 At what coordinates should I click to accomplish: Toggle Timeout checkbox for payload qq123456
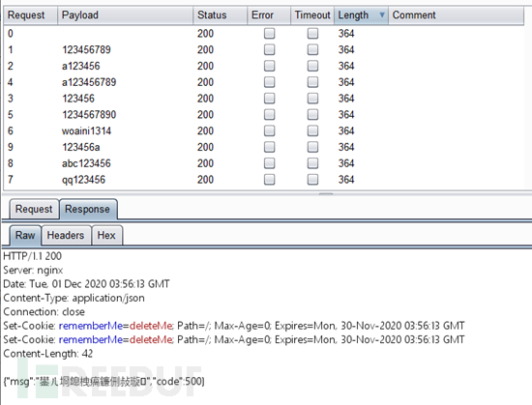312,179
